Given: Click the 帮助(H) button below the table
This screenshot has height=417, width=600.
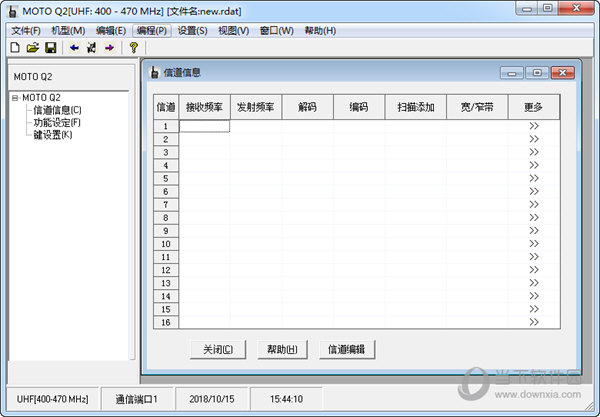Looking at the screenshot, I should coord(282,349).
